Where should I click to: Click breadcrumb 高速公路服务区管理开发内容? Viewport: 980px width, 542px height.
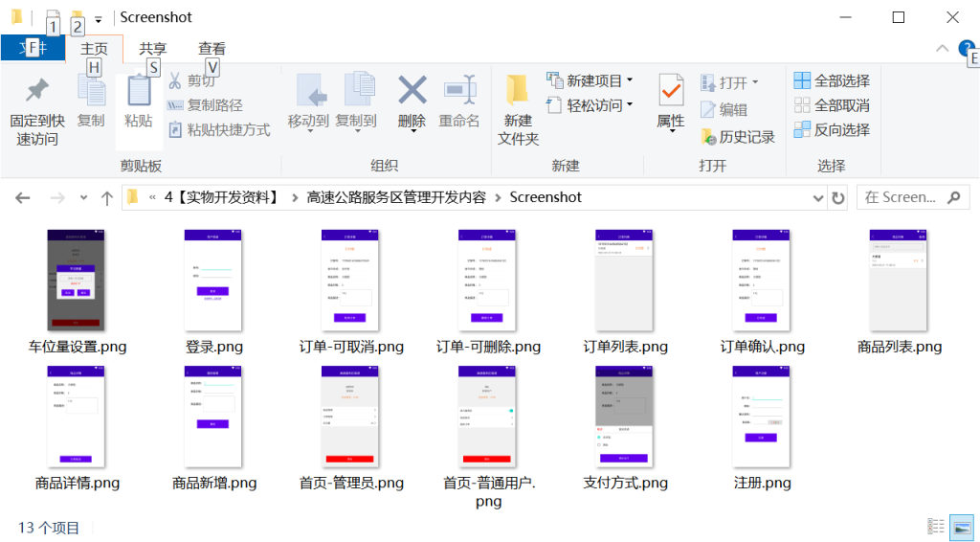coord(396,197)
